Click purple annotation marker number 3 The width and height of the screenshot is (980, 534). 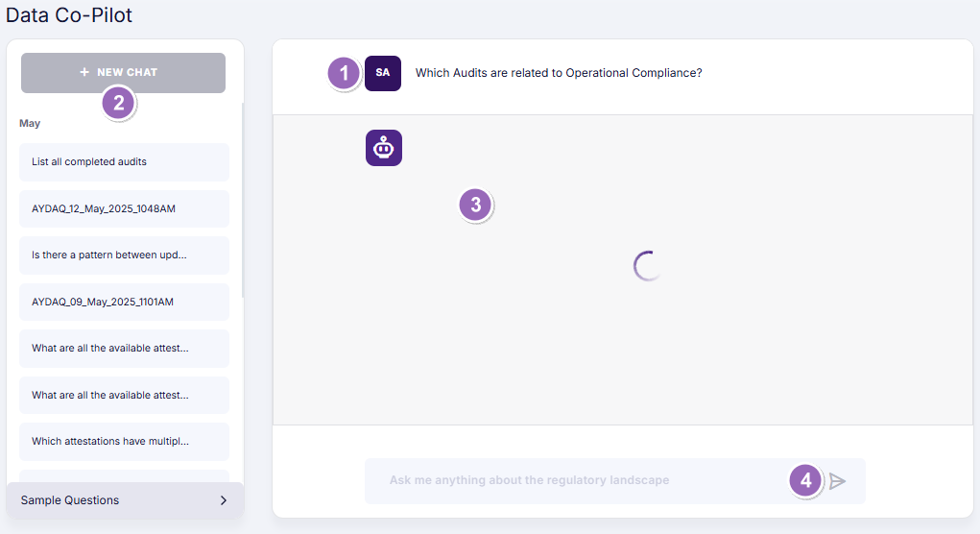[x=476, y=205]
